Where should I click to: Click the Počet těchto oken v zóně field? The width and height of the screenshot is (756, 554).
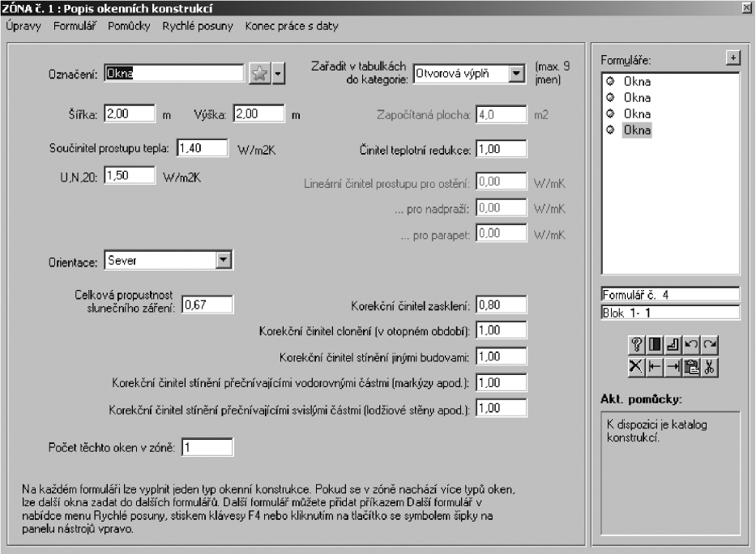pos(207,447)
